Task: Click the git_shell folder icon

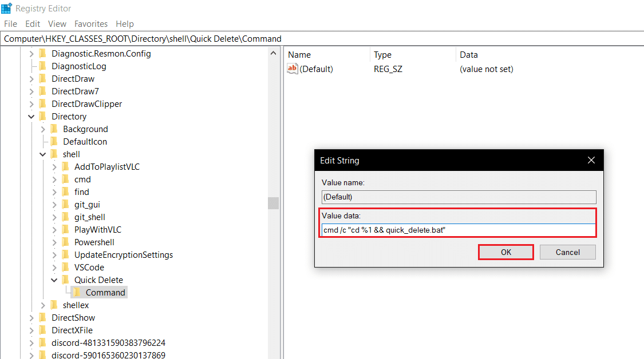Action: 66,217
